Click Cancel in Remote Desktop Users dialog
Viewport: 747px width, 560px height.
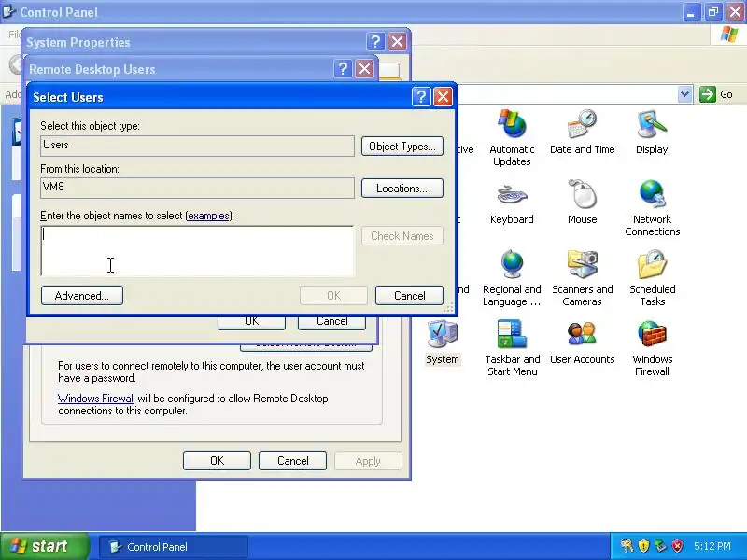tap(331, 322)
